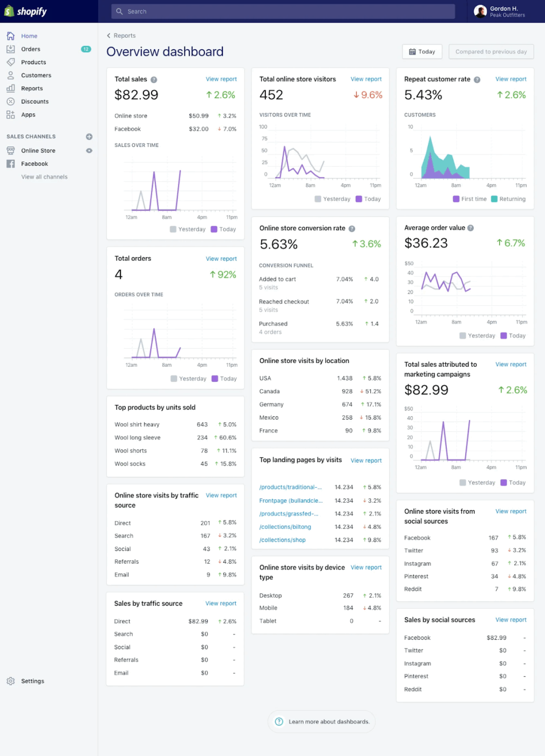The width and height of the screenshot is (545, 756).
Task: Open Orders from the sidebar
Action: click(x=30, y=49)
